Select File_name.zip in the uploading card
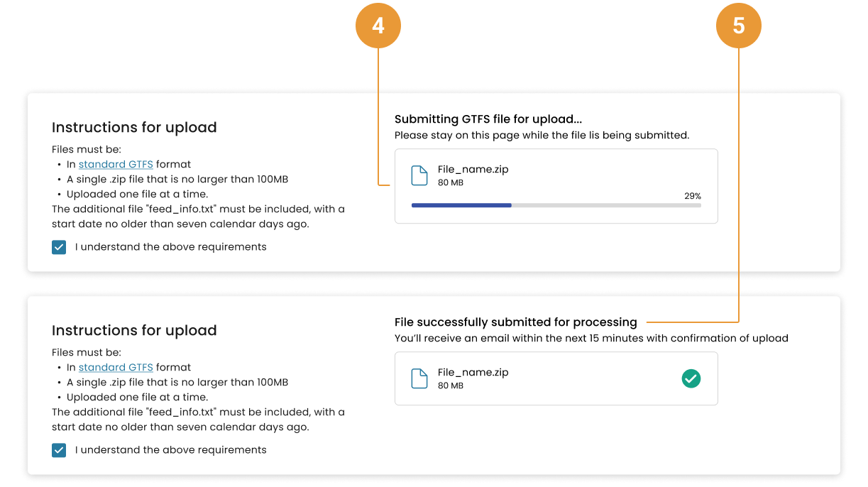Image resolution: width=868 pixels, height=487 pixels. coord(473,169)
